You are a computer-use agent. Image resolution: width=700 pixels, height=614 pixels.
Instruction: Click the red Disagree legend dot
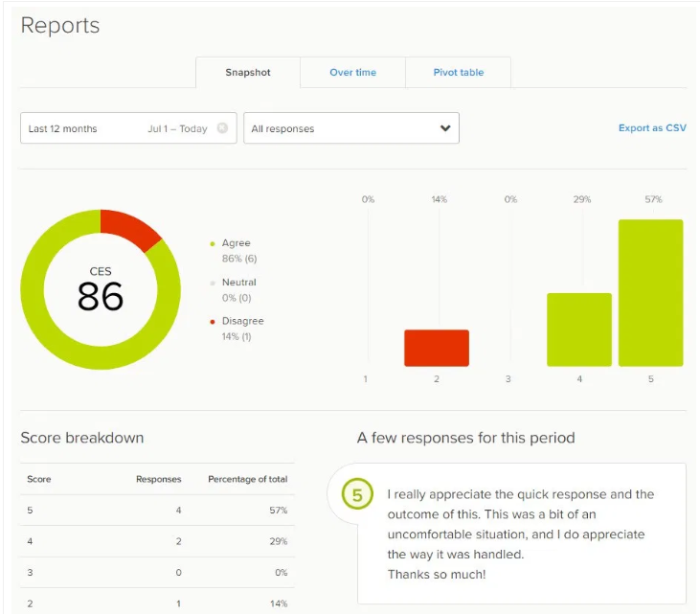tap(213, 322)
